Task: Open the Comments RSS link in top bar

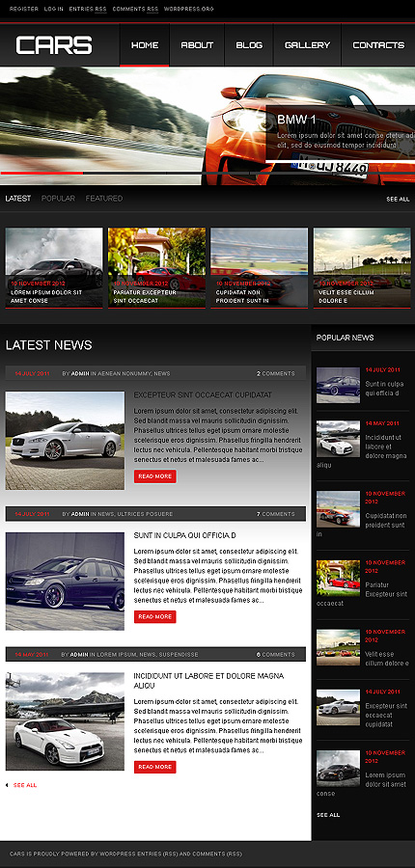Action: tap(135, 10)
